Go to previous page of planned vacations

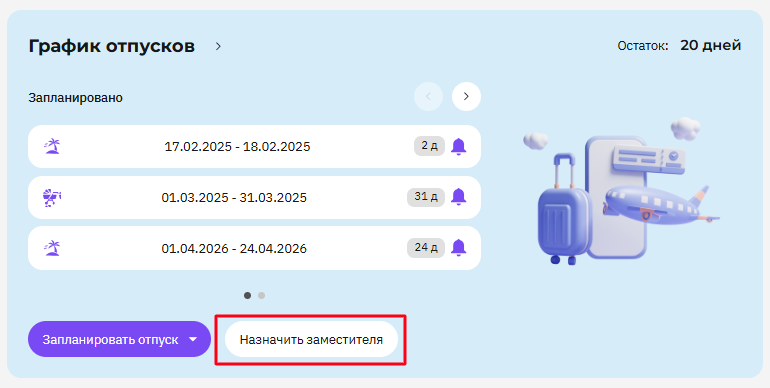tap(428, 96)
